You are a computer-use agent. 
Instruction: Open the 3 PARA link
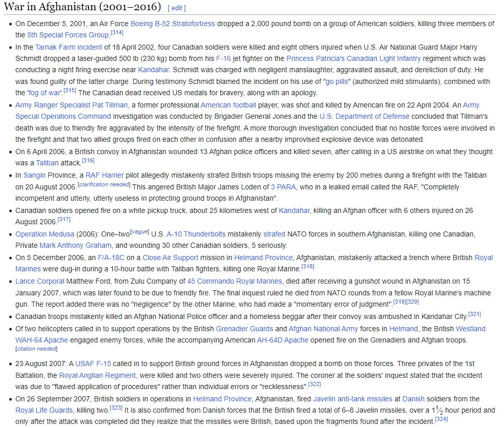283,187
